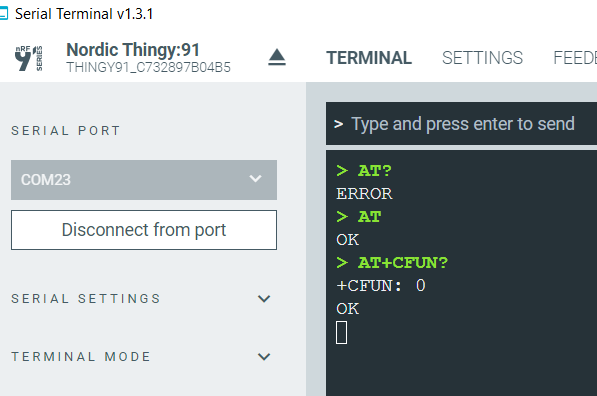Click the TERMINAL MODE section label

pos(81,357)
